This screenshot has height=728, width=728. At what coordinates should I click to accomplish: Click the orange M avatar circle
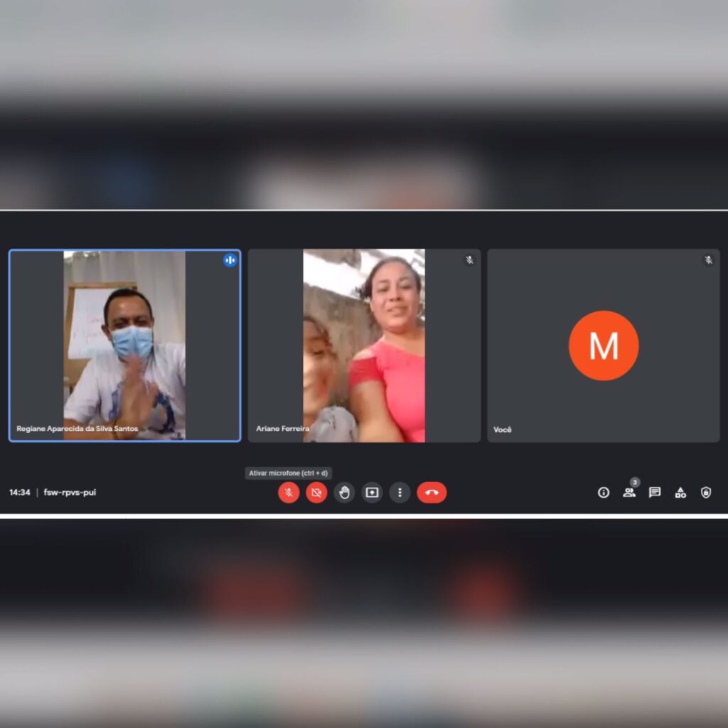pyautogui.click(x=604, y=346)
